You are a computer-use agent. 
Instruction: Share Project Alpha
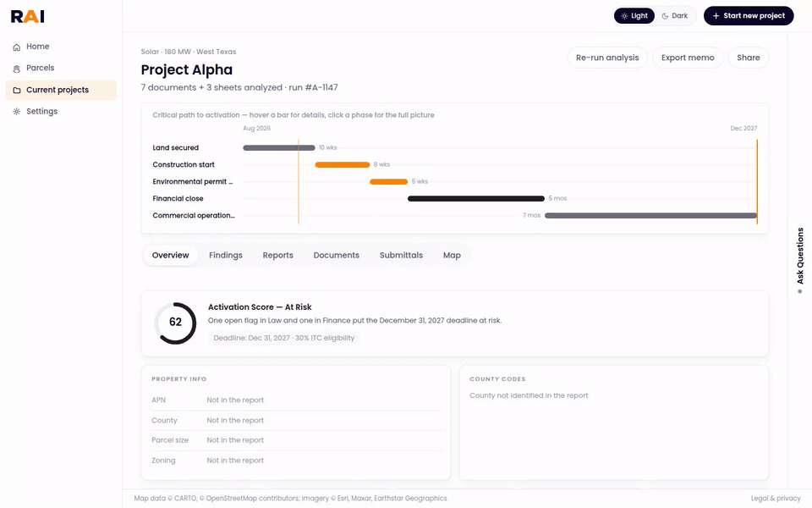click(749, 58)
